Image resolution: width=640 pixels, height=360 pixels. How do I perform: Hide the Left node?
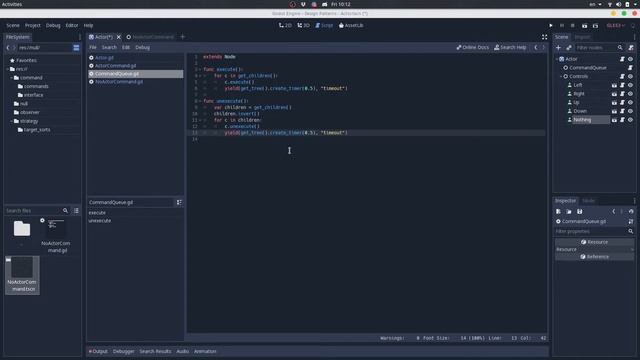point(631,85)
